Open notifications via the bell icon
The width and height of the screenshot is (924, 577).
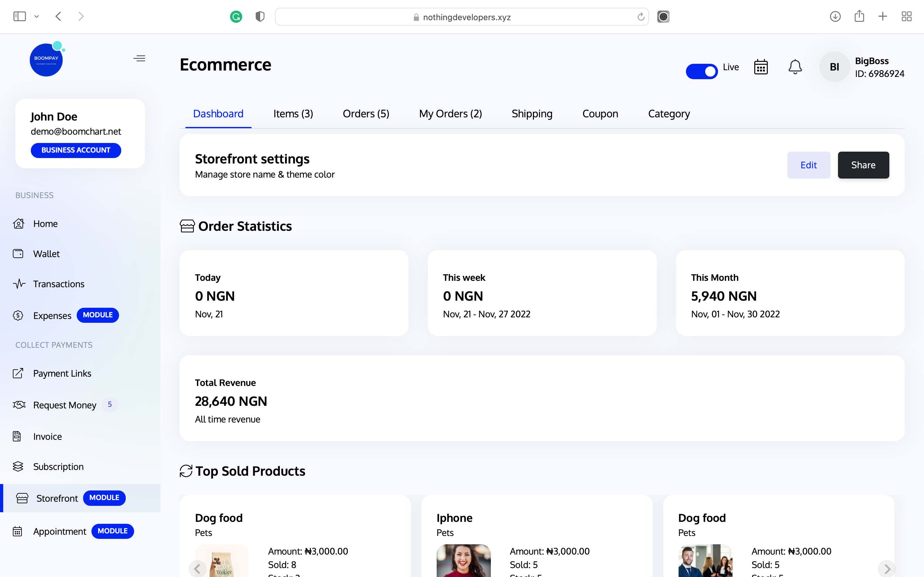coord(795,67)
